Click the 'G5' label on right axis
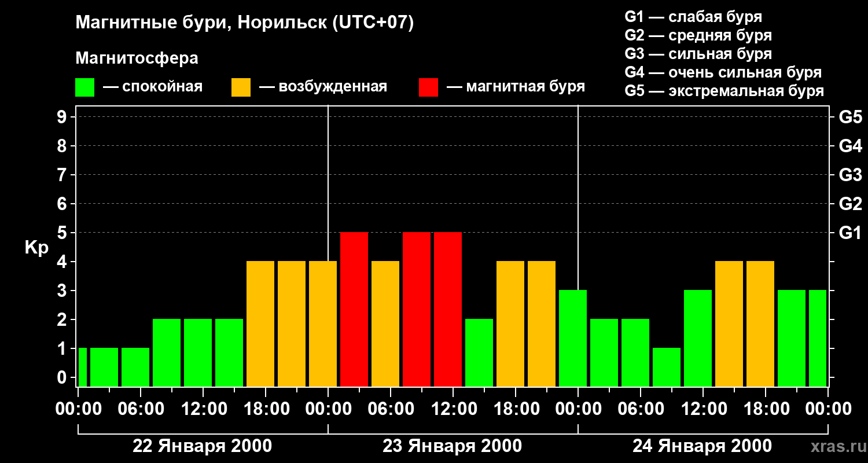This screenshot has height=463, width=868. (850, 117)
